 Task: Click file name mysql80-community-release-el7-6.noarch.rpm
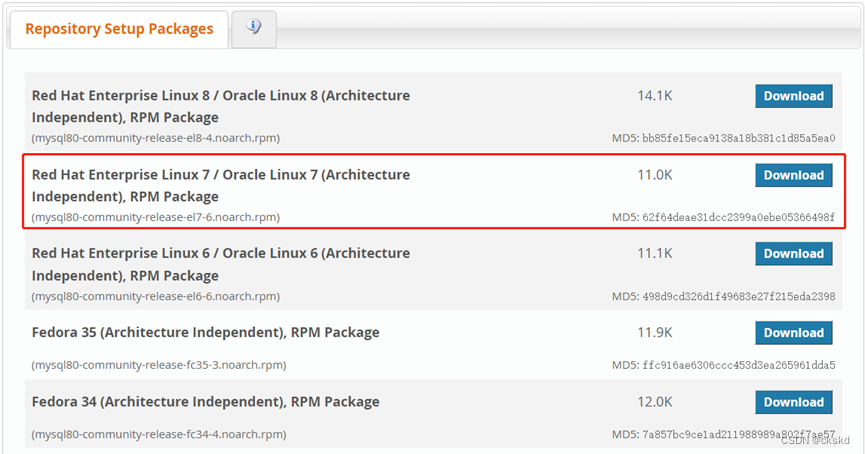156,217
